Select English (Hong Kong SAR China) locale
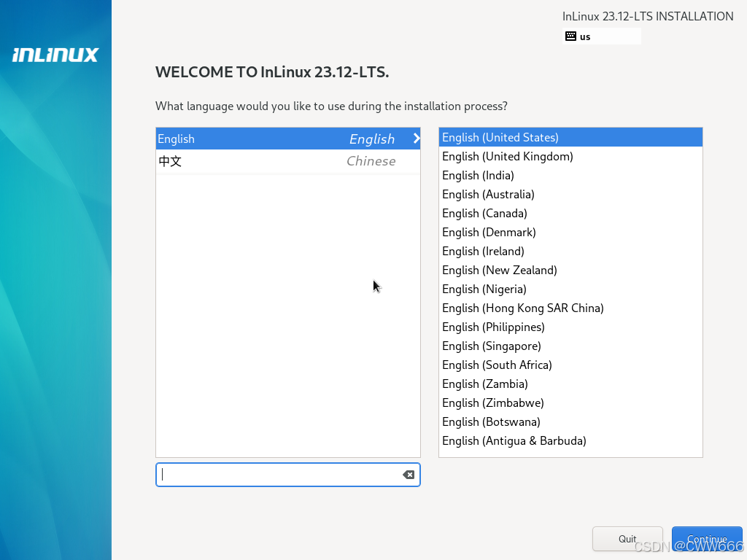The height and width of the screenshot is (560, 747). (522, 308)
